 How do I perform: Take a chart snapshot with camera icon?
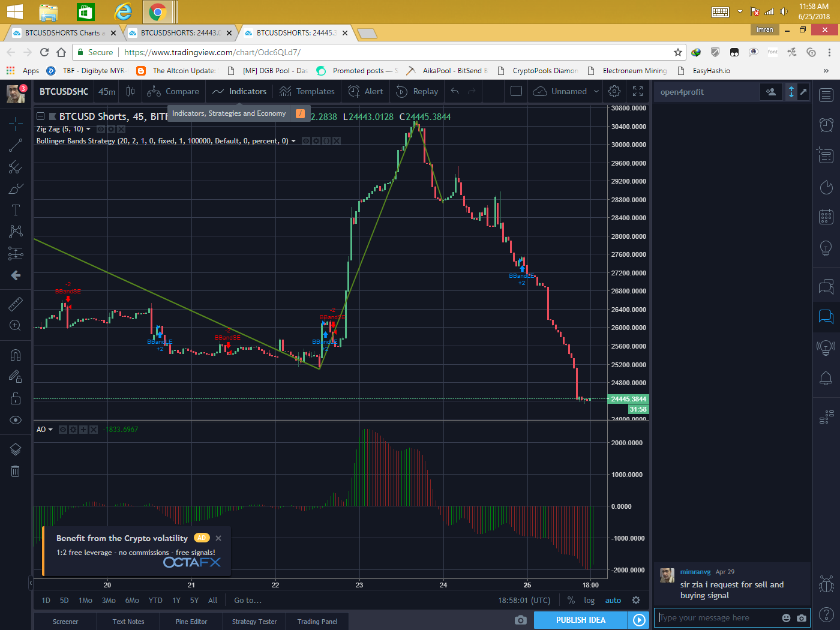pos(521,620)
